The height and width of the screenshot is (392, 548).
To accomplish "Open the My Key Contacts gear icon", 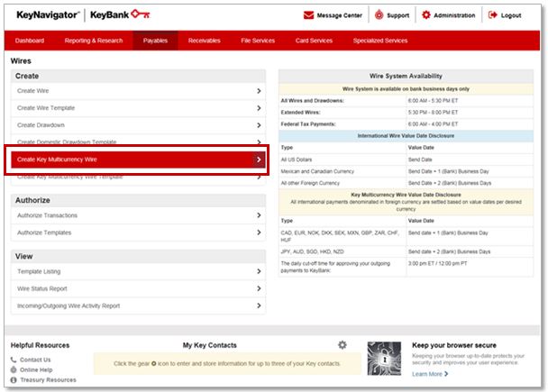I will (342, 345).
